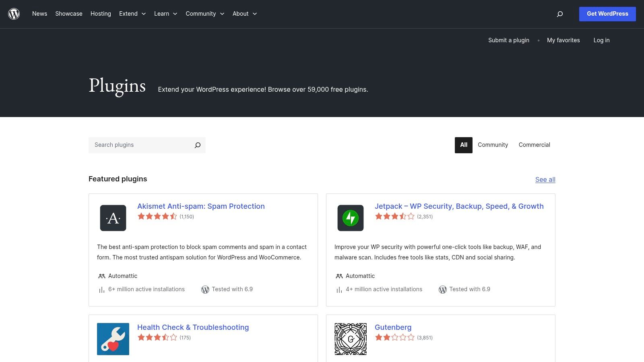
Task: Click the Akismet Anti-spam plugin icon
Action: (x=113, y=218)
